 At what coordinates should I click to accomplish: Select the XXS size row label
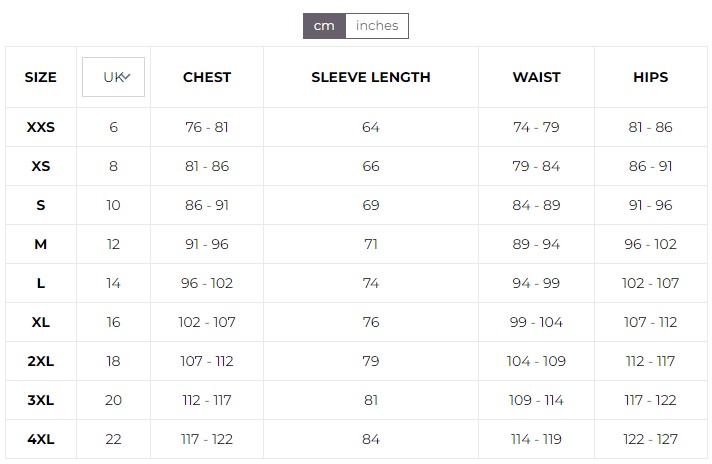[41, 127]
